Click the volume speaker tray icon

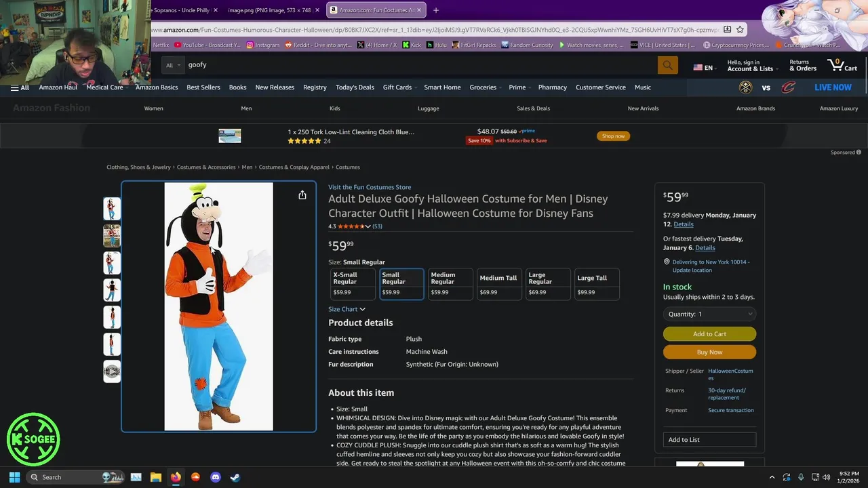coord(826,477)
